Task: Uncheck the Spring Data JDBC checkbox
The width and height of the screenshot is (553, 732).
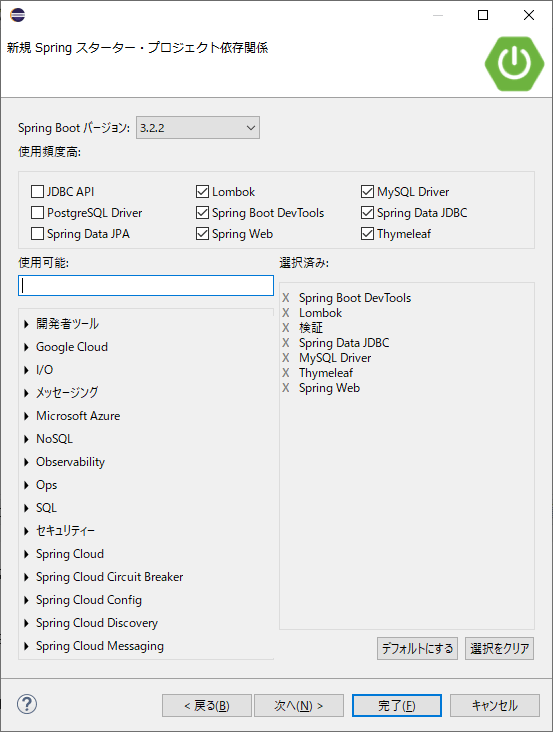Action: click(x=368, y=212)
